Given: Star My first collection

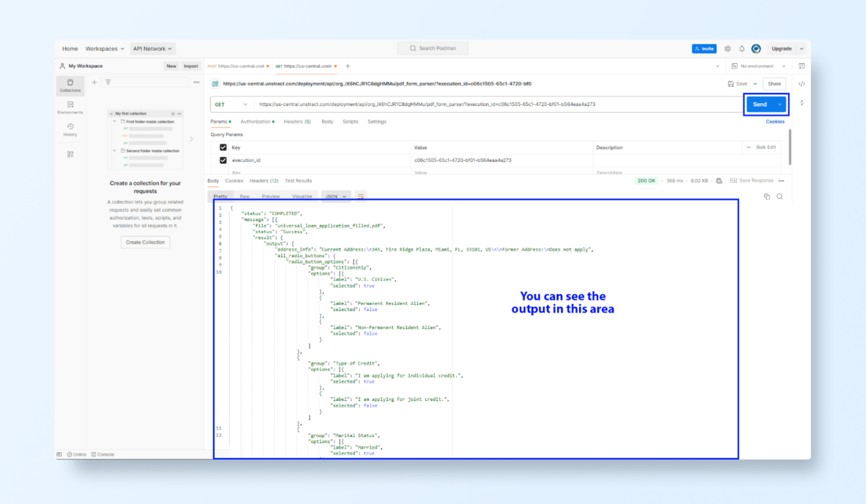Looking at the screenshot, I should pos(172,113).
